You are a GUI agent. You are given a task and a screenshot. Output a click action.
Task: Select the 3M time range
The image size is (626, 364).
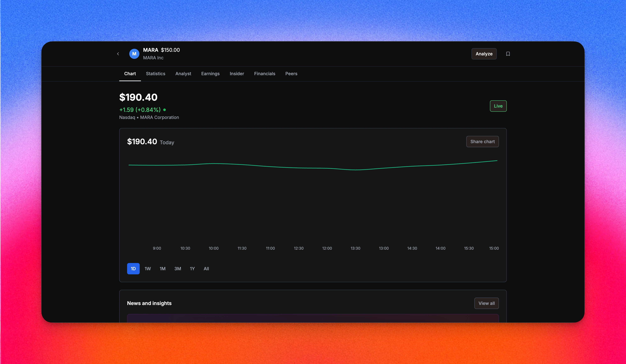point(178,269)
